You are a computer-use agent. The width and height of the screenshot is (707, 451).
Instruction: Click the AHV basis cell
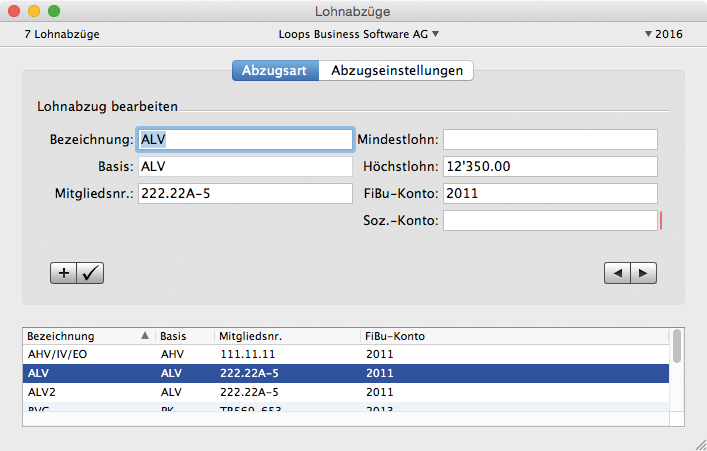172,354
